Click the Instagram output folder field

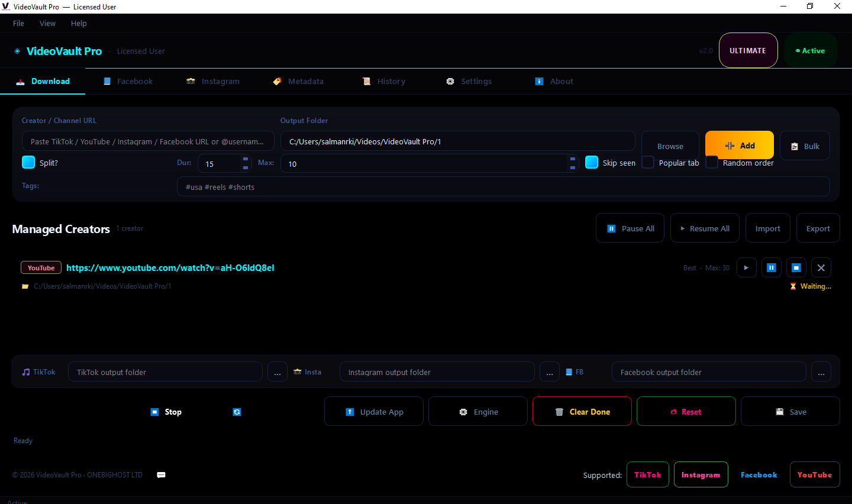[437, 372]
